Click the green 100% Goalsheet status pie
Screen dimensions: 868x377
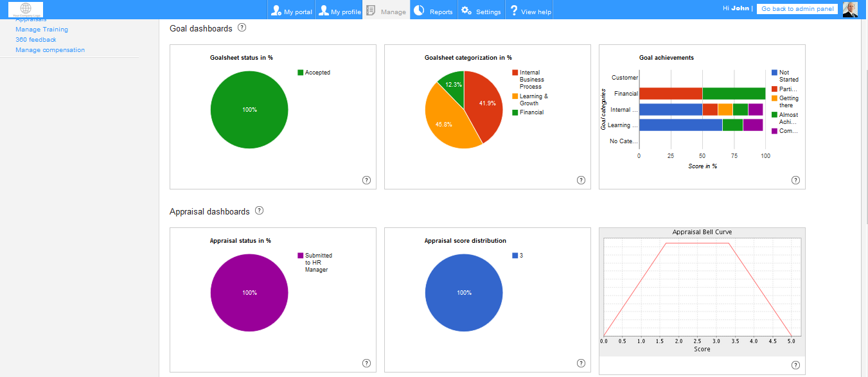click(249, 110)
